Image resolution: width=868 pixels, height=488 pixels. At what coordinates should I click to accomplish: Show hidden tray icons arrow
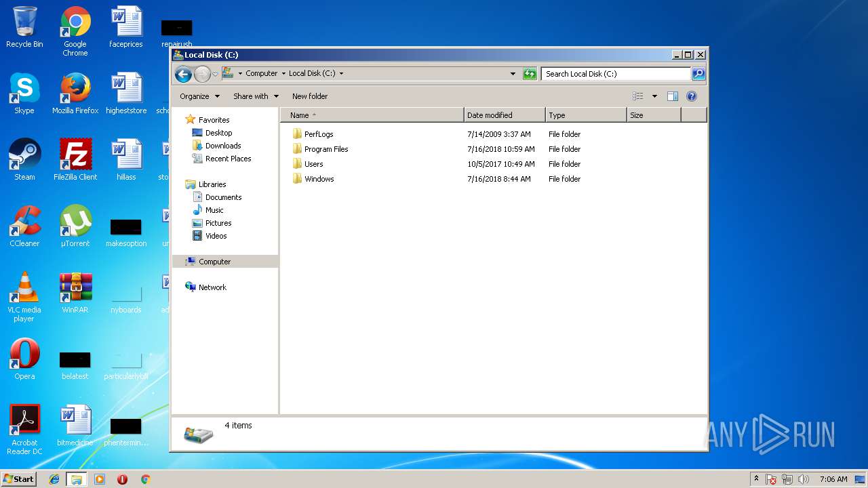[x=756, y=479]
